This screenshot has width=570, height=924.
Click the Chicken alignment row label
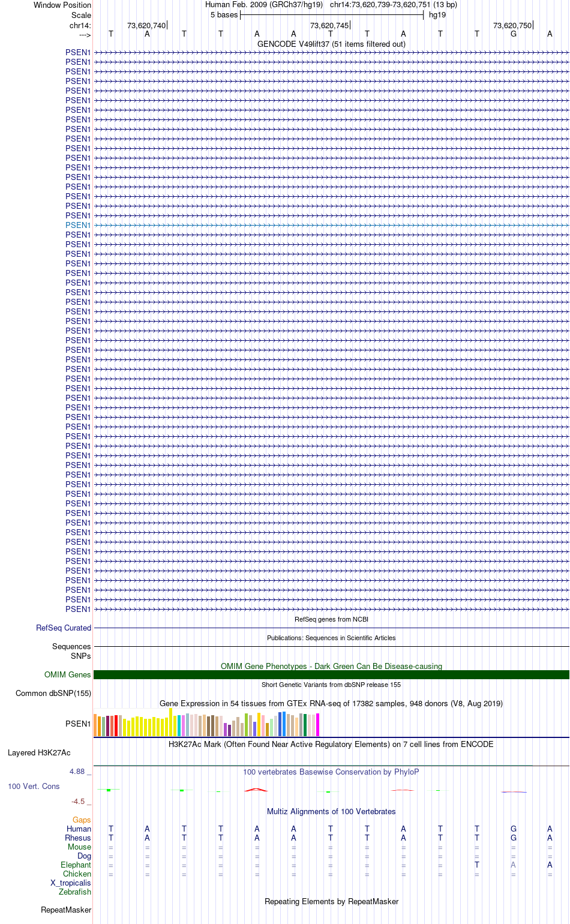77,874
